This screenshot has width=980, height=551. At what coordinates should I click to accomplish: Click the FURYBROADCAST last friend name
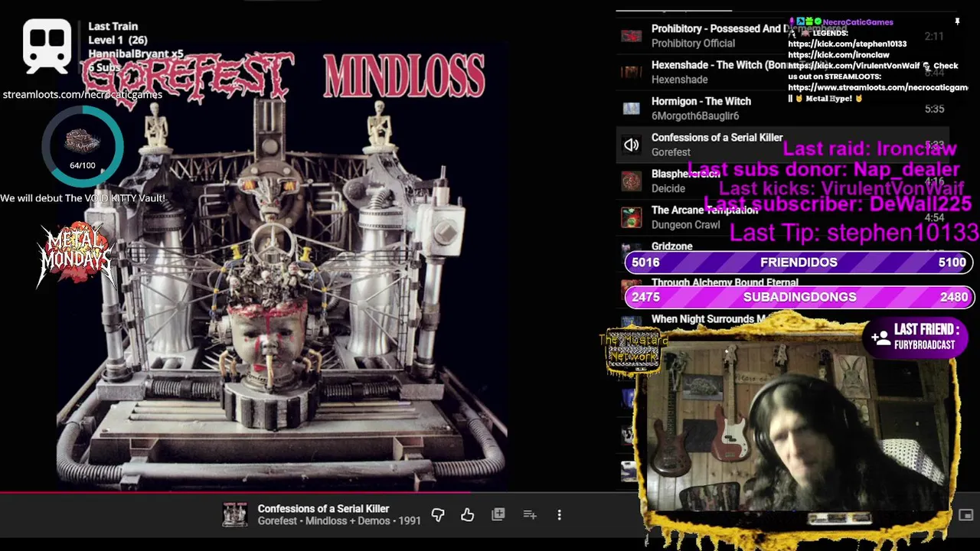coord(924,345)
